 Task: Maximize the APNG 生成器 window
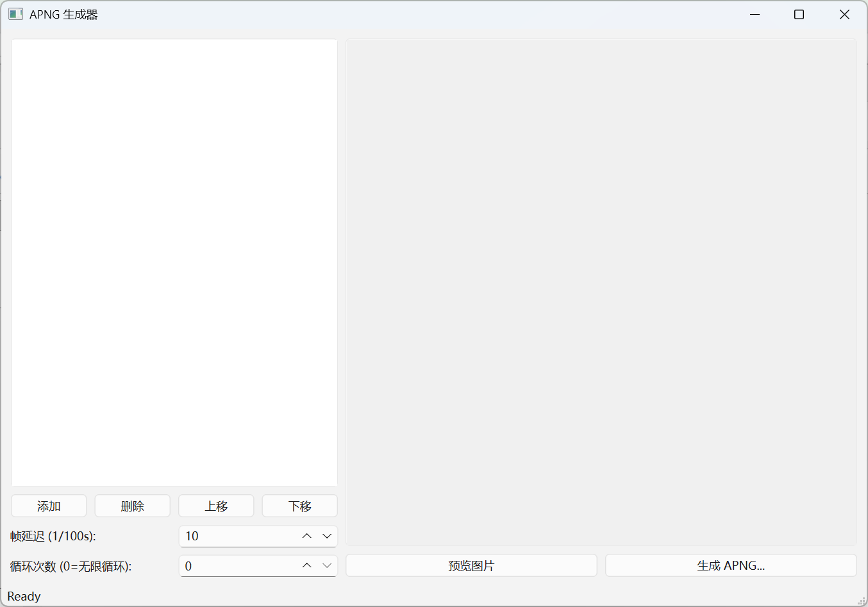(799, 14)
